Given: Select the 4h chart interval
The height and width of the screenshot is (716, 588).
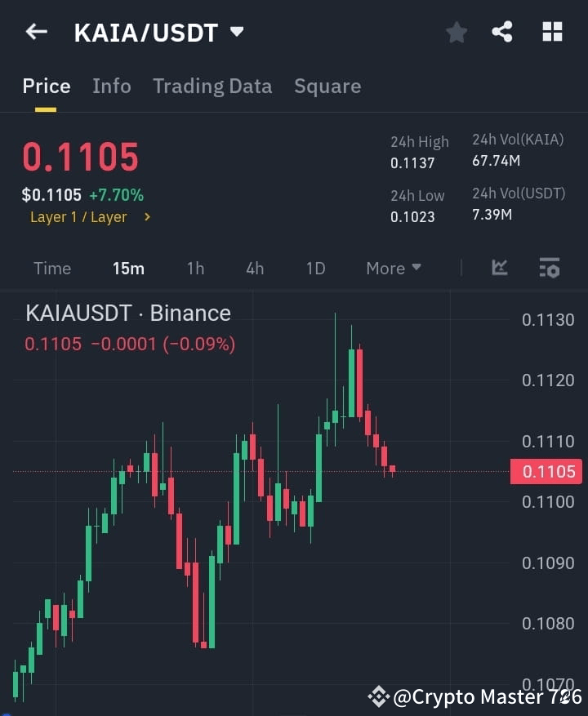Looking at the screenshot, I should click(254, 268).
